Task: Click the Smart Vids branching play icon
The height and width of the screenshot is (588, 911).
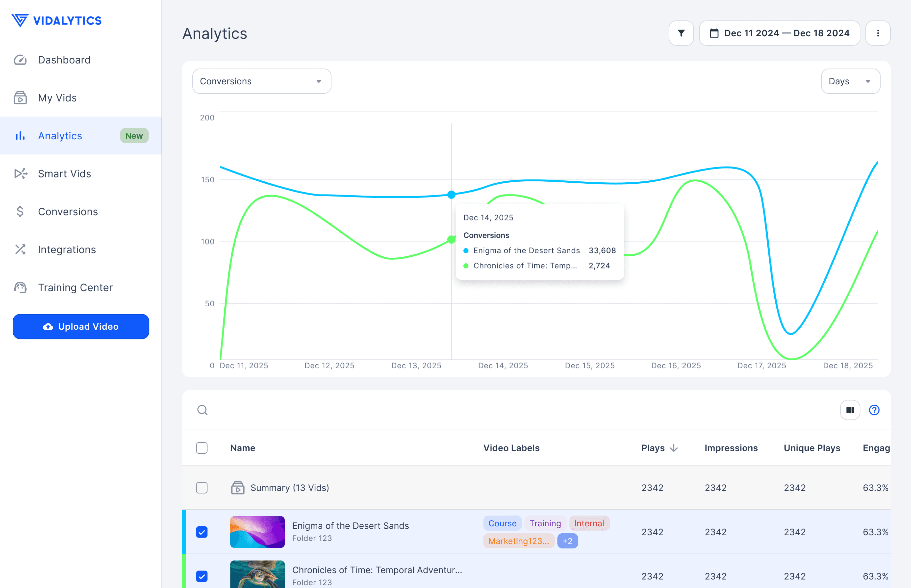Action: 21,174
